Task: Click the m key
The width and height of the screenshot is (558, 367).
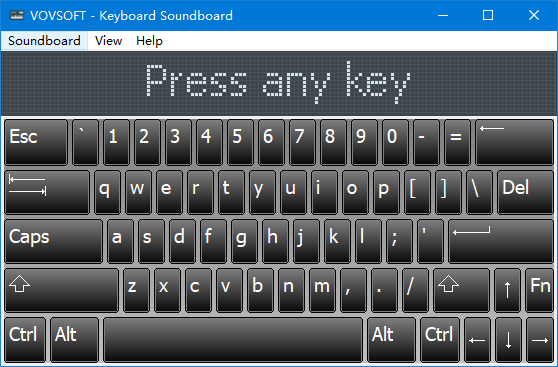Action: point(322,290)
